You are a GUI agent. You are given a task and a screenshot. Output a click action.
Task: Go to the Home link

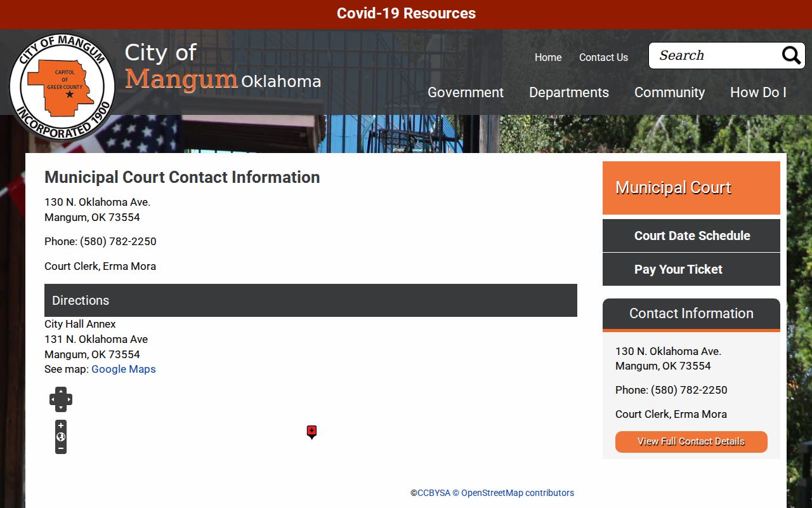548,57
